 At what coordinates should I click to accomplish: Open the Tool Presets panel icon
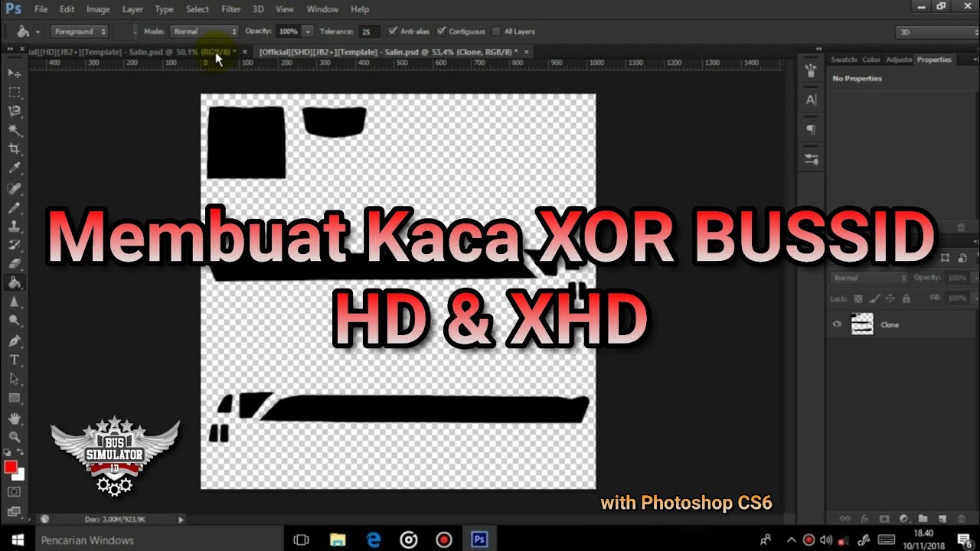pos(811,159)
